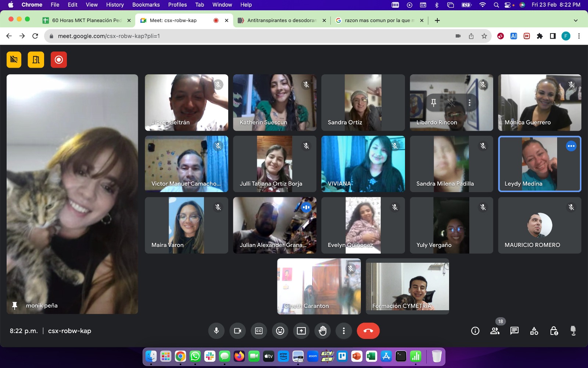Start presenting your screen

click(301, 331)
